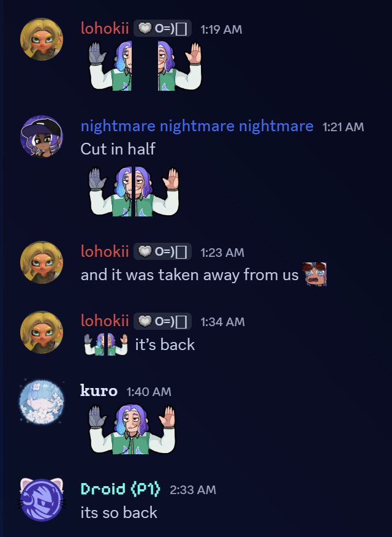The width and height of the screenshot is (392, 537).
Task: Click Droid {P1}'s cat-eared avatar
Action: tap(42, 500)
